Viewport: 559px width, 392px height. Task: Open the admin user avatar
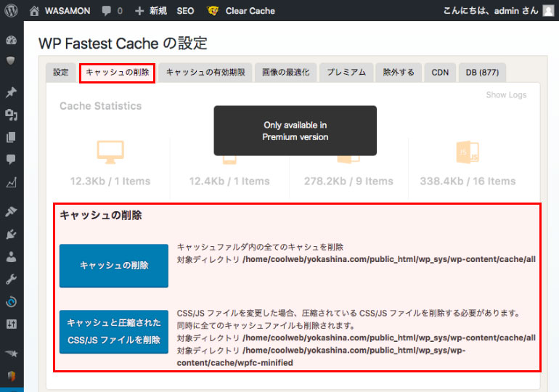(548, 11)
